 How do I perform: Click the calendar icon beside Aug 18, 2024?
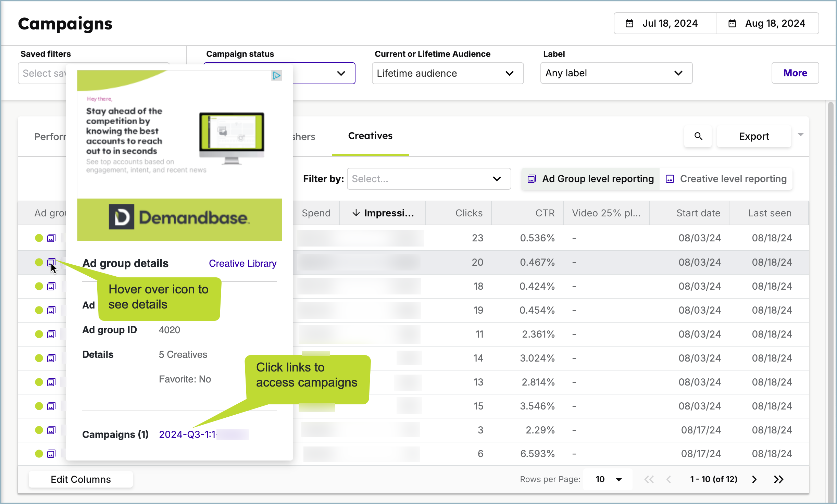(x=732, y=23)
